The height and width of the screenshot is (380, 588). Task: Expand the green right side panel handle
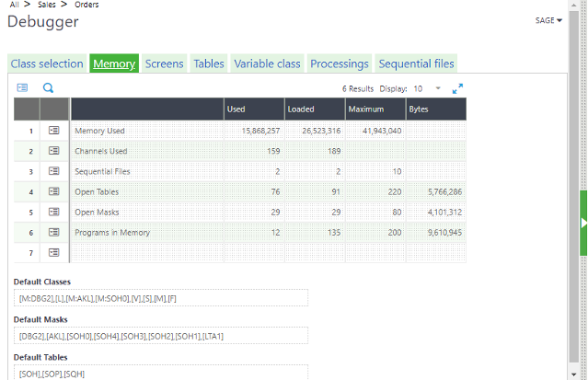click(583, 223)
